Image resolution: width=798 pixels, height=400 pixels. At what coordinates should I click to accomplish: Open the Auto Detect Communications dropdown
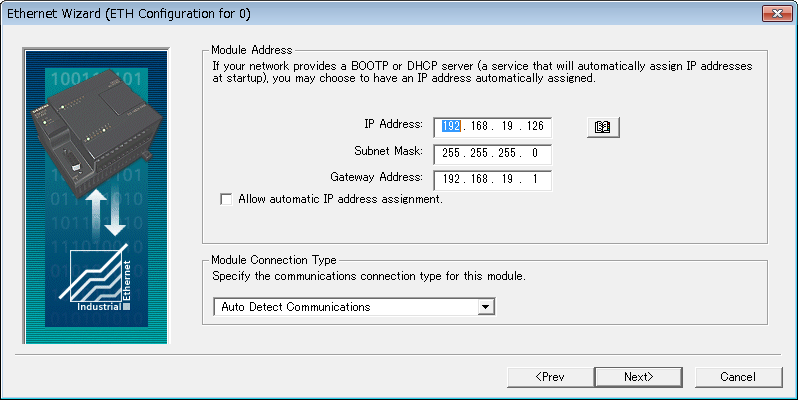pos(486,307)
